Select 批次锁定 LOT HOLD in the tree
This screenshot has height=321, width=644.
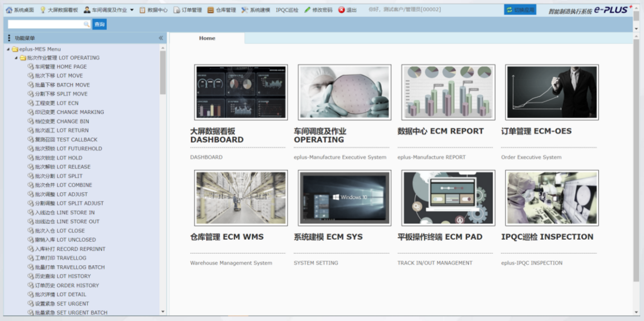(58, 158)
